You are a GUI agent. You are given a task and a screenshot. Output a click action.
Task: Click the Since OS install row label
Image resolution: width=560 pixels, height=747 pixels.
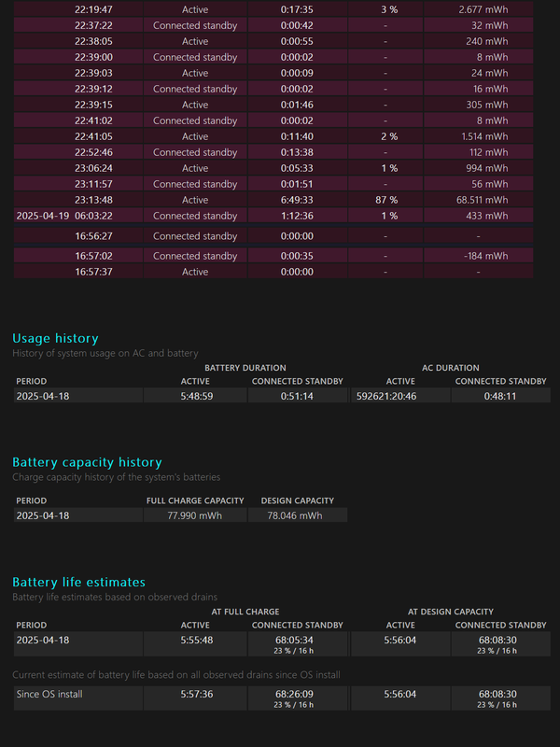49,694
